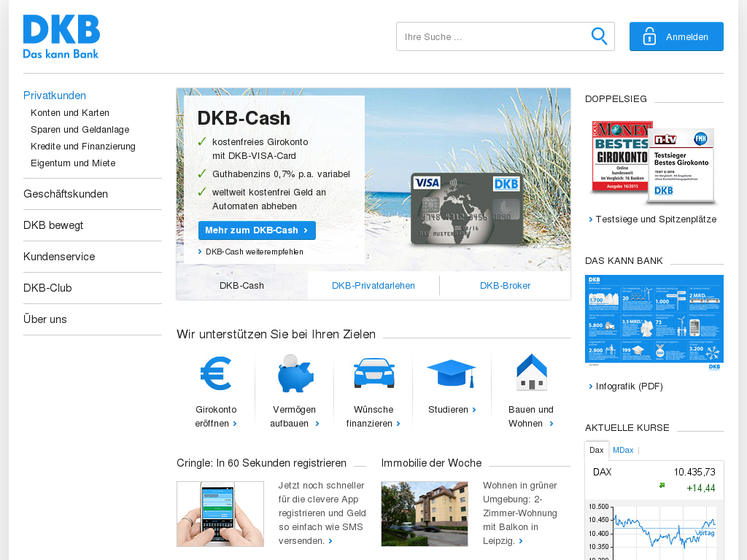Image resolution: width=747 pixels, height=560 pixels.
Task: Click the Cringle smartphone image
Action: click(x=220, y=514)
